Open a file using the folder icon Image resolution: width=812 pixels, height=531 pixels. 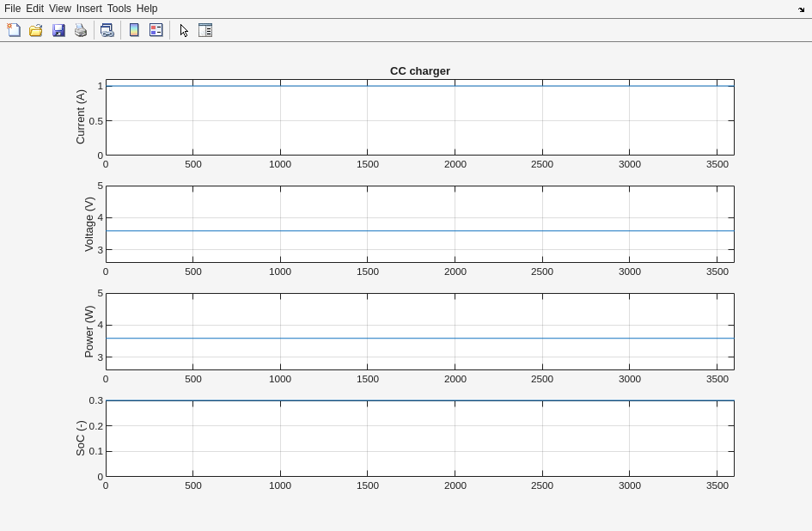pyautogui.click(x=36, y=30)
